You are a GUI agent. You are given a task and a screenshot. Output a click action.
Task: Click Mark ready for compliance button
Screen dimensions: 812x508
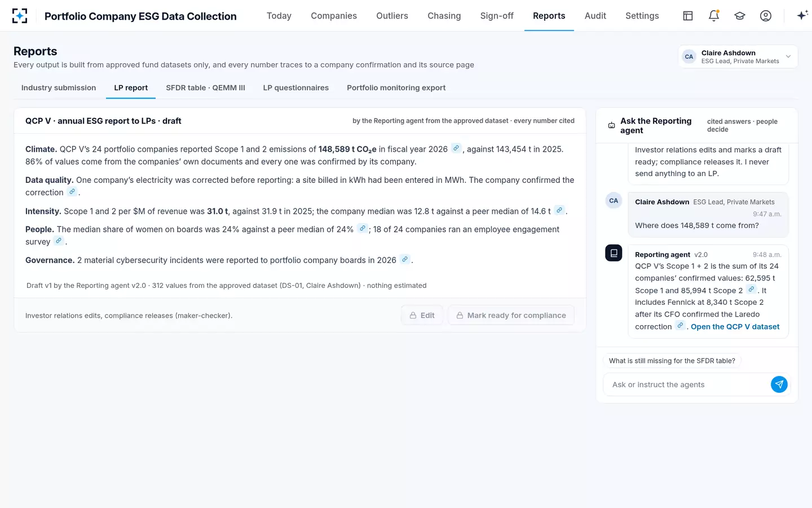(x=511, y=315)
